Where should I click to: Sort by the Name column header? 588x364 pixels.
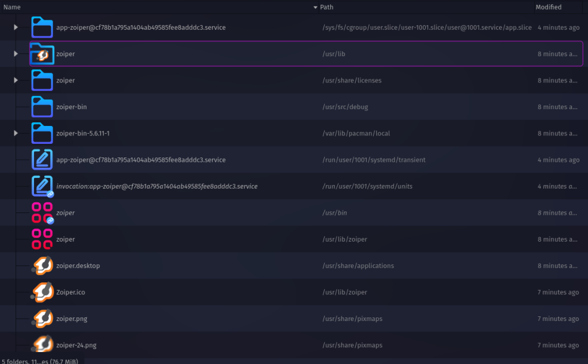[12, 7]
